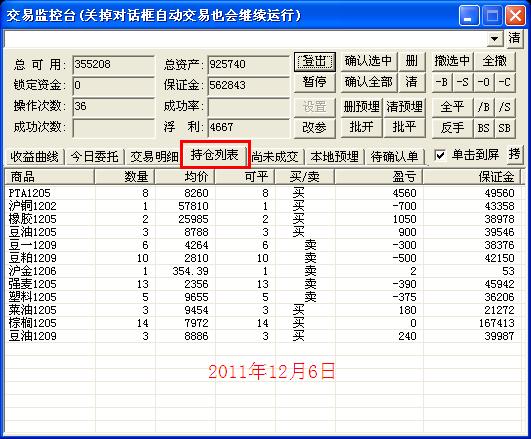This screenshot has height=439, width=531.
Task: Click the 全平 close-all button
Action: pos(452,107)
